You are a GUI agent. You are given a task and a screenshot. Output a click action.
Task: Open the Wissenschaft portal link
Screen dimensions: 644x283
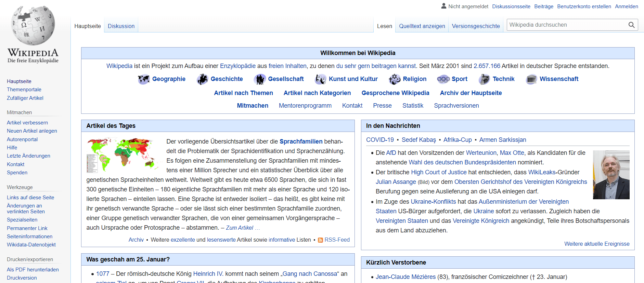(x=559, y=79)
